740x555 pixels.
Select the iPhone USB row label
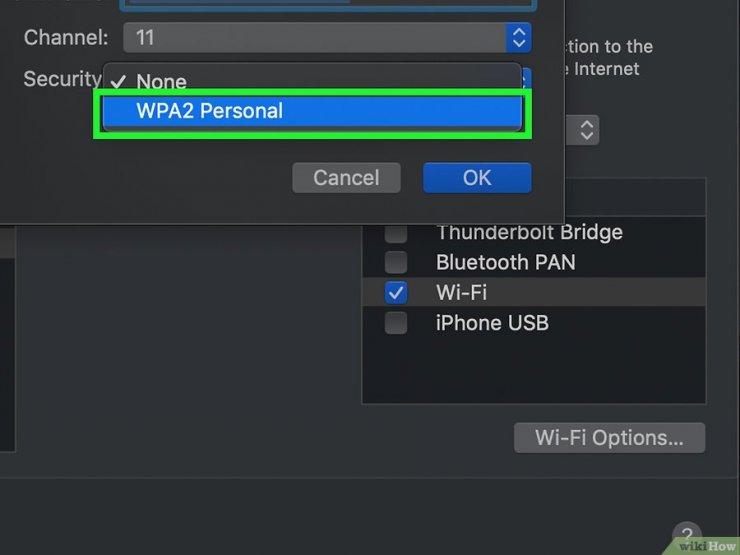492,323
